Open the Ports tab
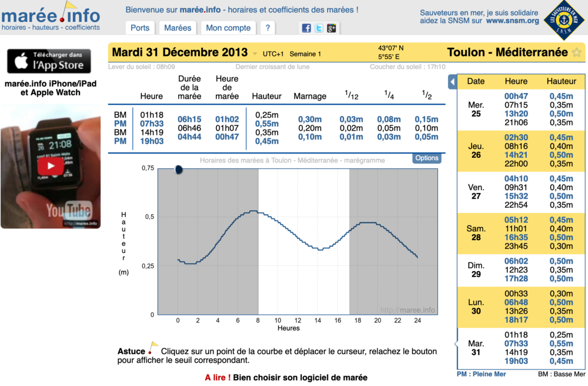Viewport: 588px width, 386px height. coord(140,28)
